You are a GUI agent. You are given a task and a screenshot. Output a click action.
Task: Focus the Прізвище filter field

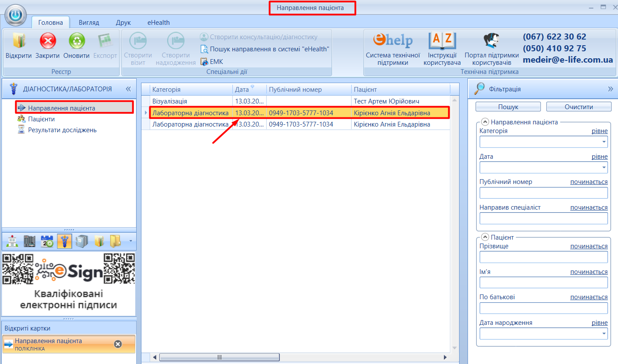coord(544,257)
